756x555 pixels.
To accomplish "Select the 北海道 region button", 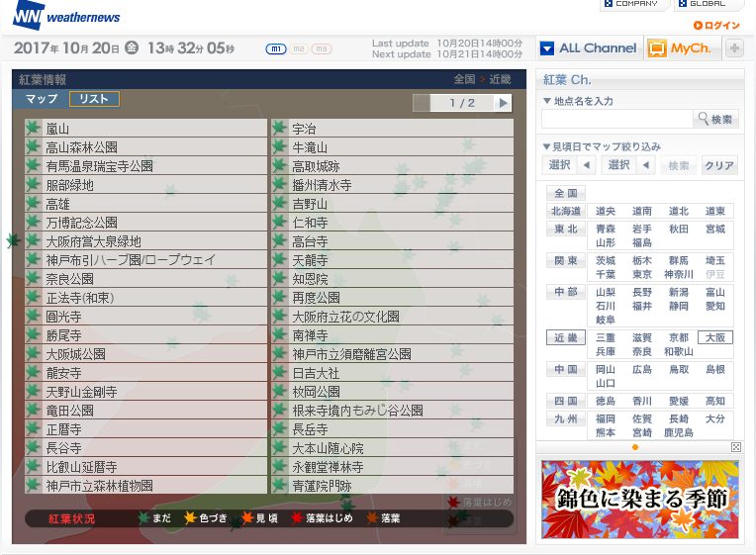I will pyautogui.click(x=566, y=211).
